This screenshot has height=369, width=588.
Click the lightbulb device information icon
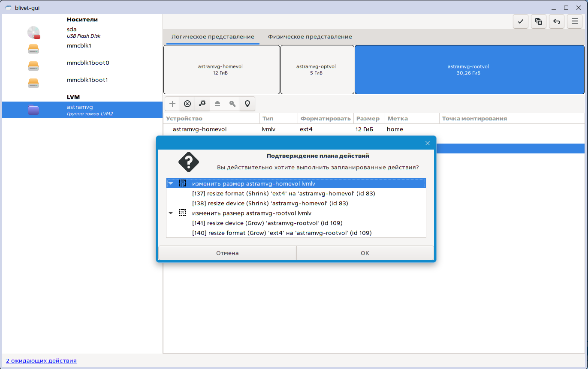click(247, 104)
